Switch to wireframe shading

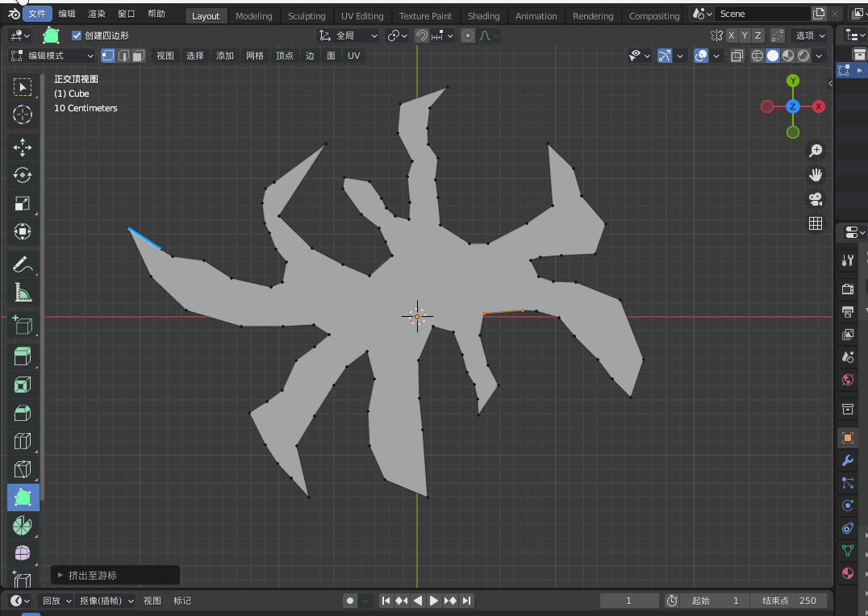point(757,56)
